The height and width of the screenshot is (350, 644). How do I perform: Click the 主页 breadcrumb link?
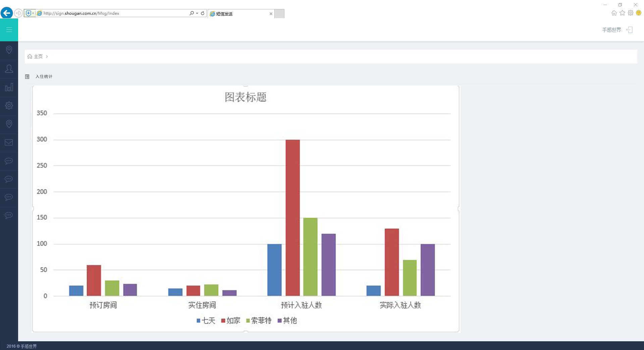pyautogui.click(x=38, y=56)
